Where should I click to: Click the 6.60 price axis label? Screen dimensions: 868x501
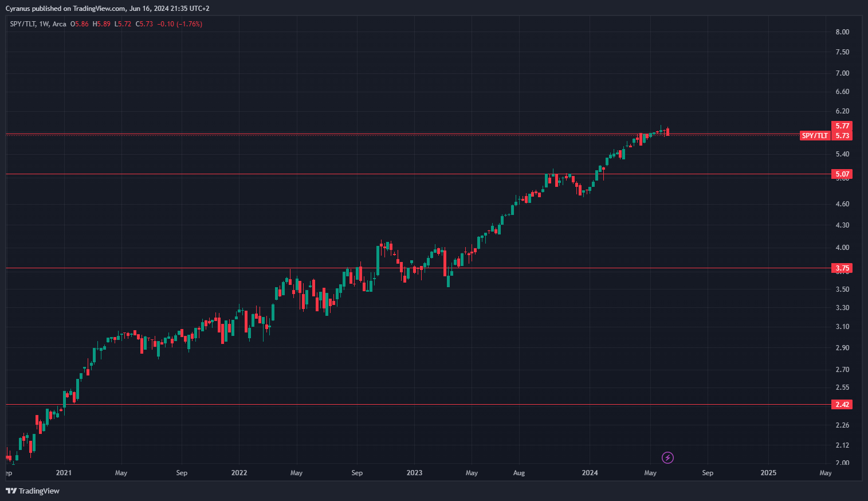click(x=842, y=92)
